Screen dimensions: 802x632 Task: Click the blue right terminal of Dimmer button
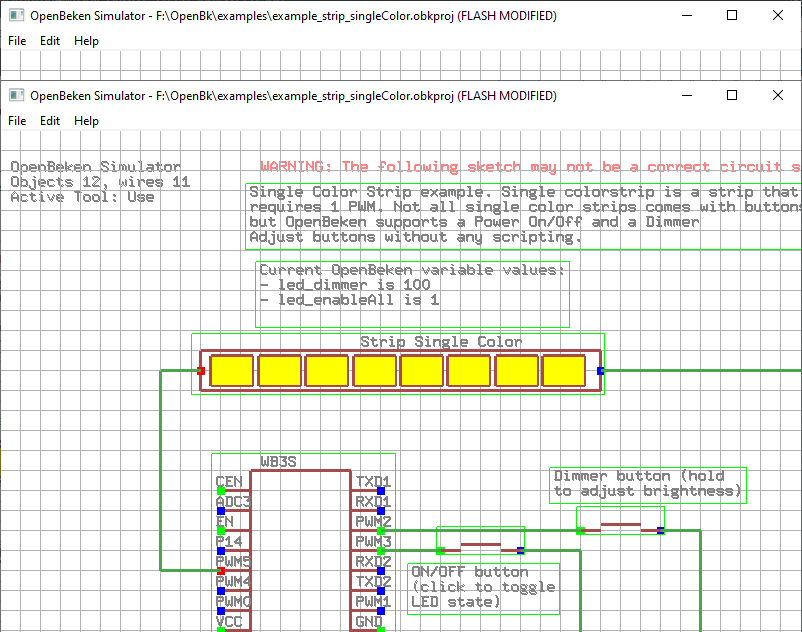click(661, 531)
